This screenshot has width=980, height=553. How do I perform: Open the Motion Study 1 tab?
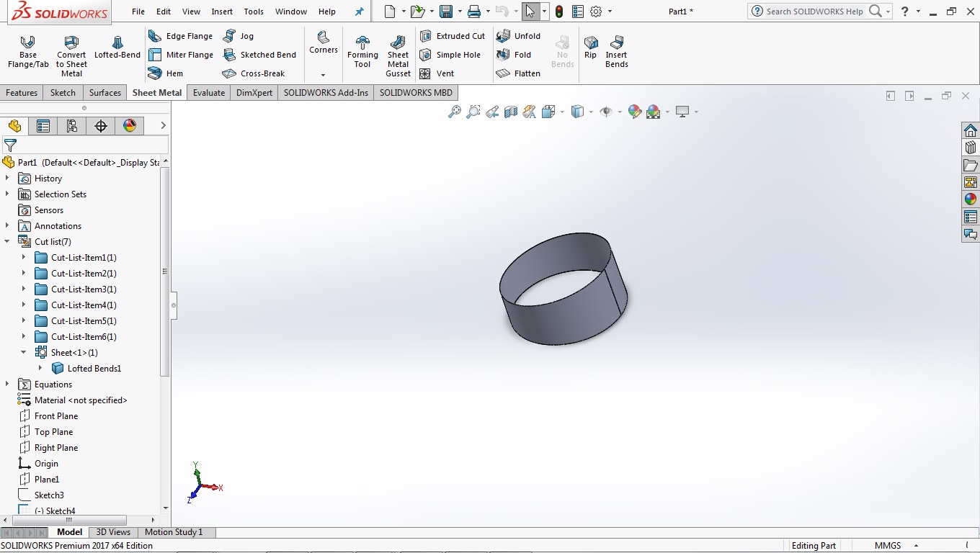coord(174,532)
